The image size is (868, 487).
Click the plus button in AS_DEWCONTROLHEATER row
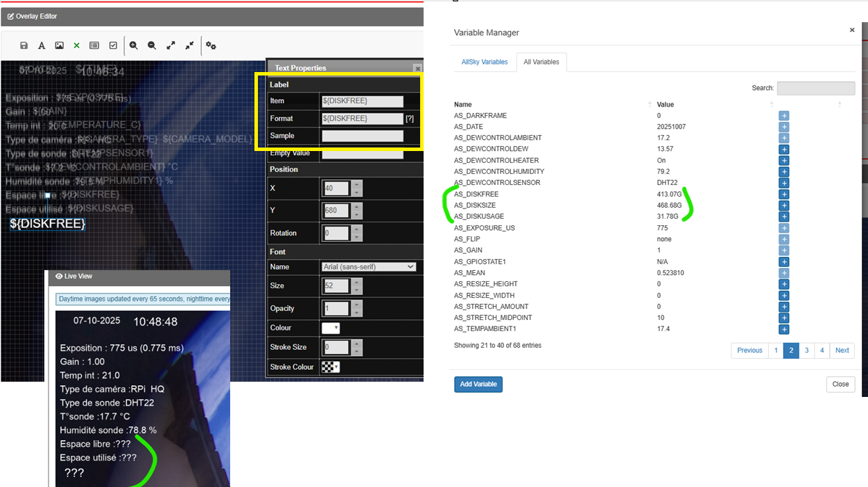[x=784, y=161]
